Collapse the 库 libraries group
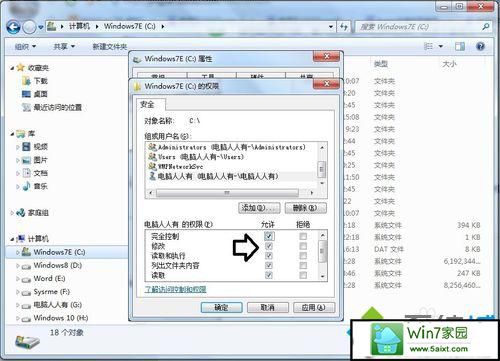This screenshot has height=361, width=500. [x=12, y=134]
